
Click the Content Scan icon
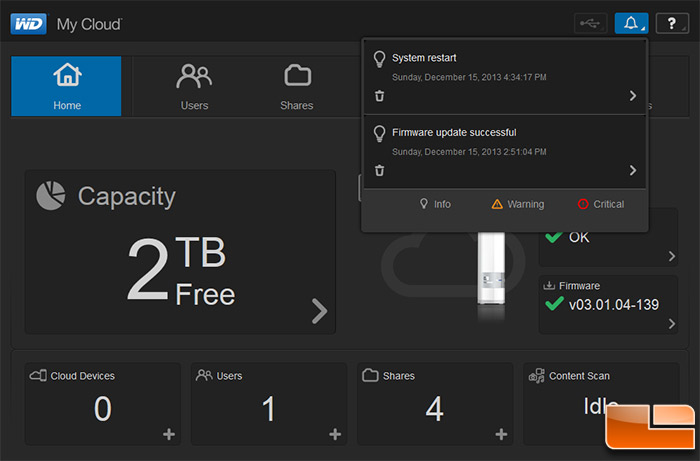coord(537,376)
